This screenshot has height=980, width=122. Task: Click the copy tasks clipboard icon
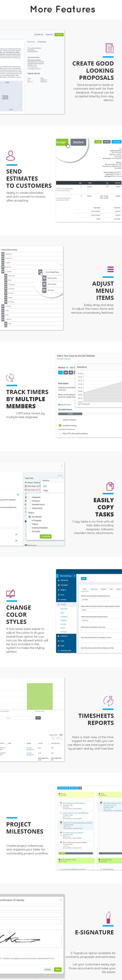110,486
